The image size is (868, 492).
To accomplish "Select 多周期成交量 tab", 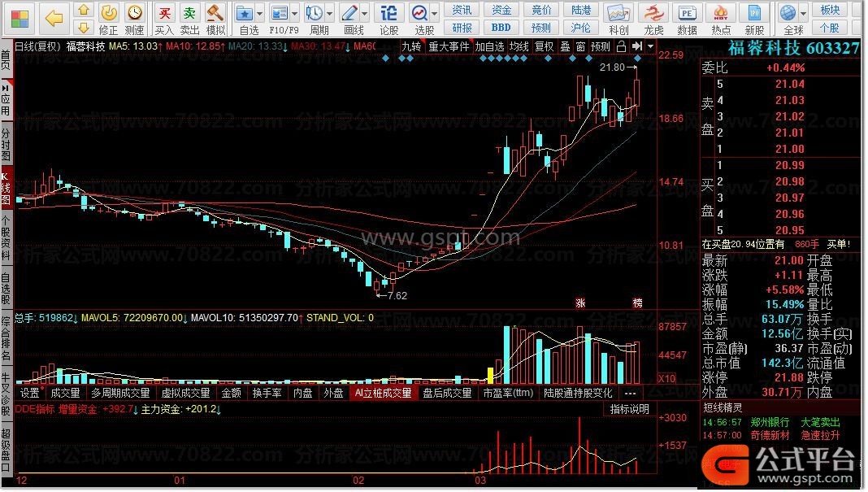I will [120, 393].
